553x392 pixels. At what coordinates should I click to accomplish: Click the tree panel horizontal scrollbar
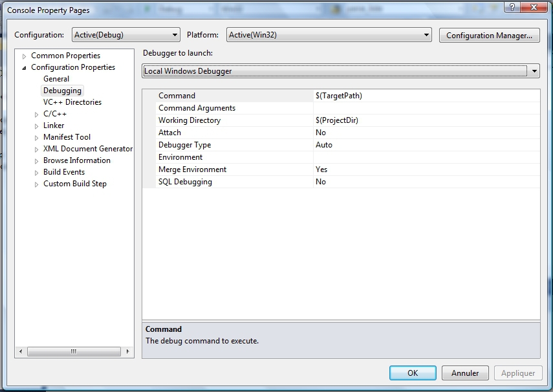point(73,352)
